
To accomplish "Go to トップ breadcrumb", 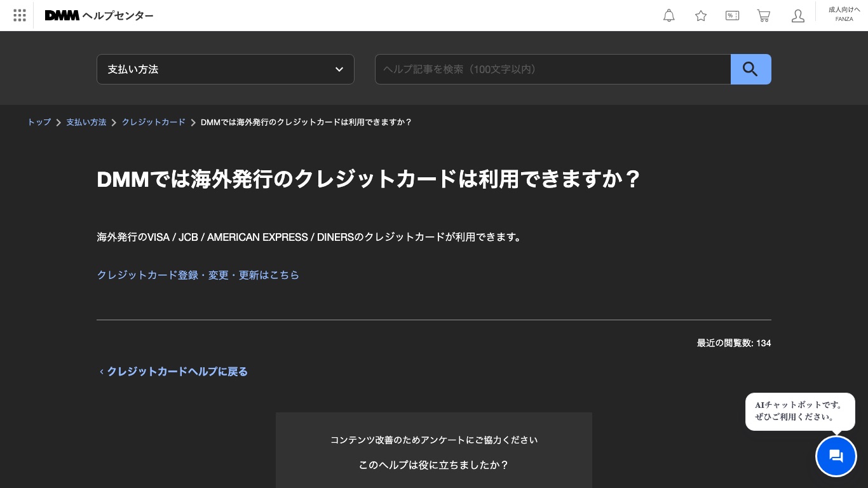I will [x=39, y=122].
